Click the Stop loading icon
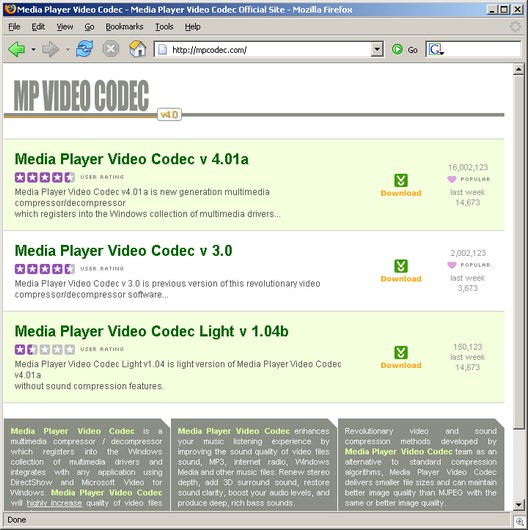528x530 pixels. click(x=111, y=49)
